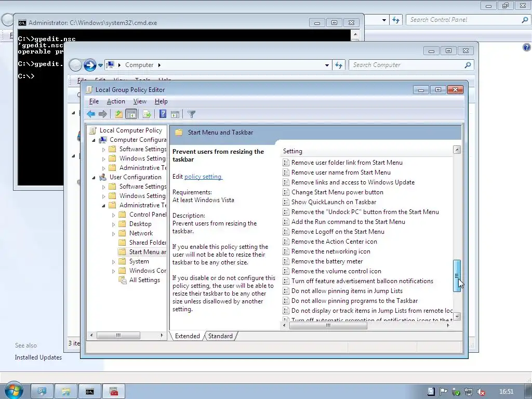The width and height of the screenshot is (532, 399).
Task: Click the Export List toolbar icon
Action: click(x=147, y=114)
